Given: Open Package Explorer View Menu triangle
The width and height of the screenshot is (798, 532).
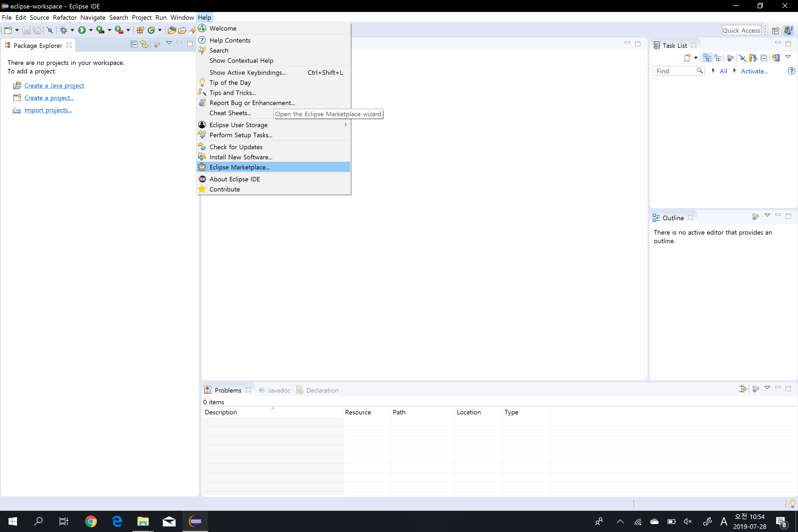Looking at the screenshot, I should point(169,43).
